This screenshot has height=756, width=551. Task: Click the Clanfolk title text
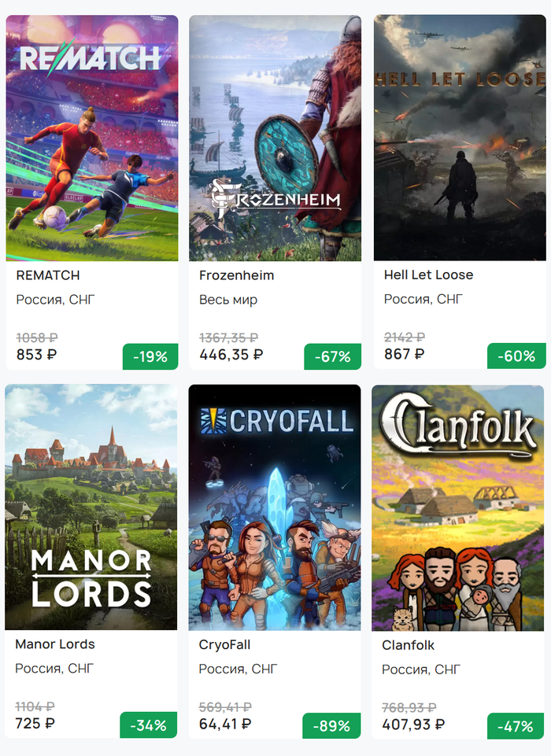pos(408,645)
